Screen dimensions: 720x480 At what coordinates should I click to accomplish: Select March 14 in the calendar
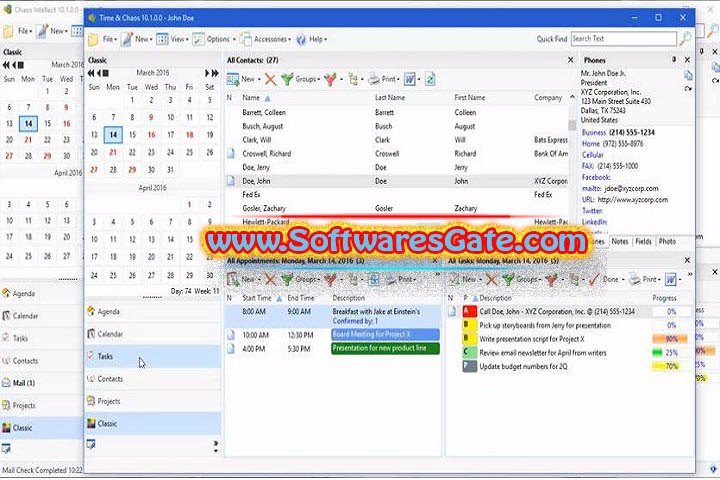click(x=113, y=135)
